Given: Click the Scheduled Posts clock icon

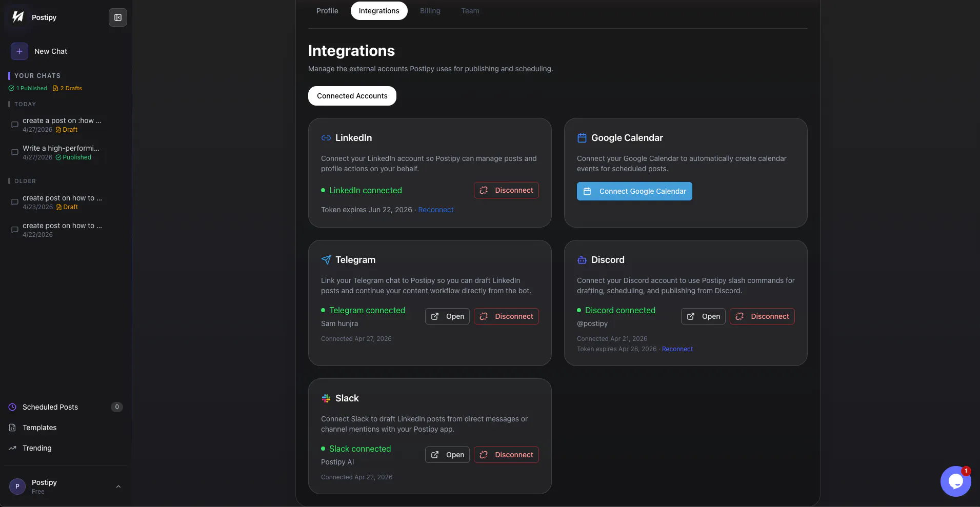Looking at the screenshot, I should (12, 407).
